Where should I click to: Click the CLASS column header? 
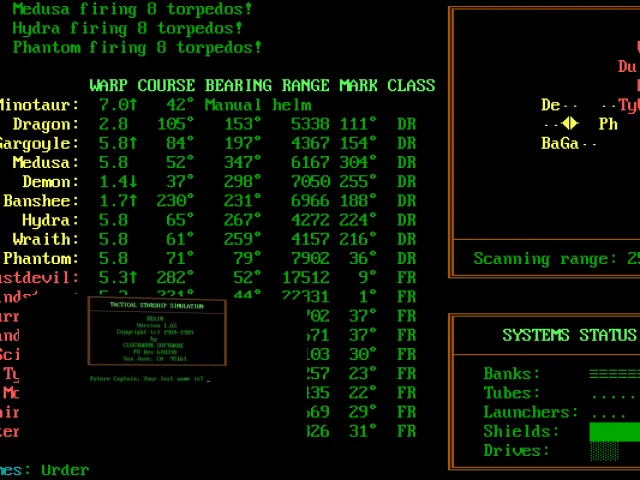(411, 86)
